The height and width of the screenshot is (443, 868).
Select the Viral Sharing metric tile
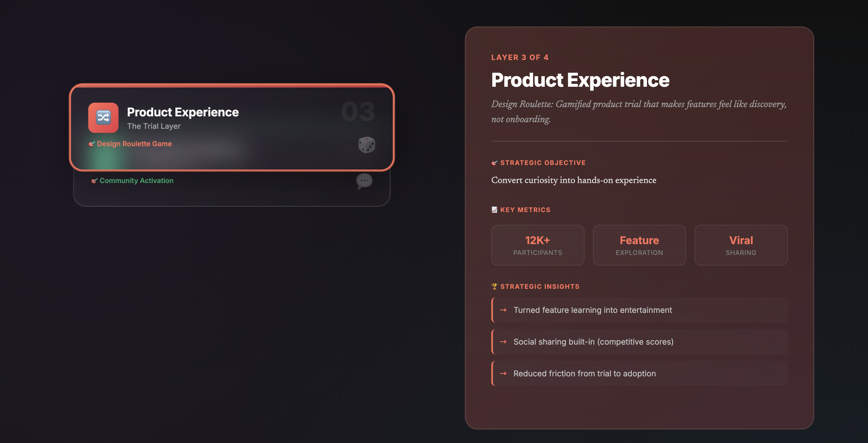tap(741, 245)
